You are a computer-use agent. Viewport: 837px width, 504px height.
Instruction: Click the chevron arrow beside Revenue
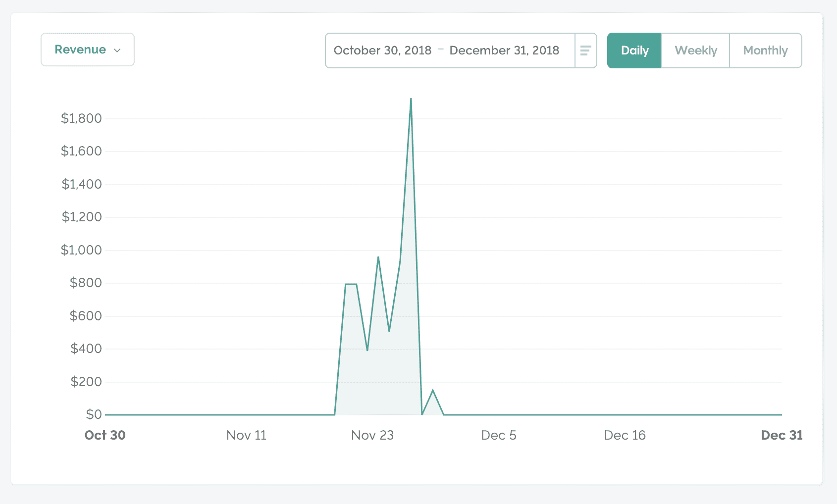click(x=117, y=50)
